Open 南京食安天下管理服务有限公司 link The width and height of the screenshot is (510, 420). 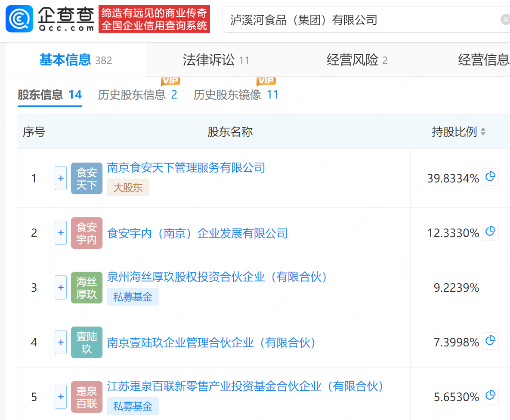[186, 168]
